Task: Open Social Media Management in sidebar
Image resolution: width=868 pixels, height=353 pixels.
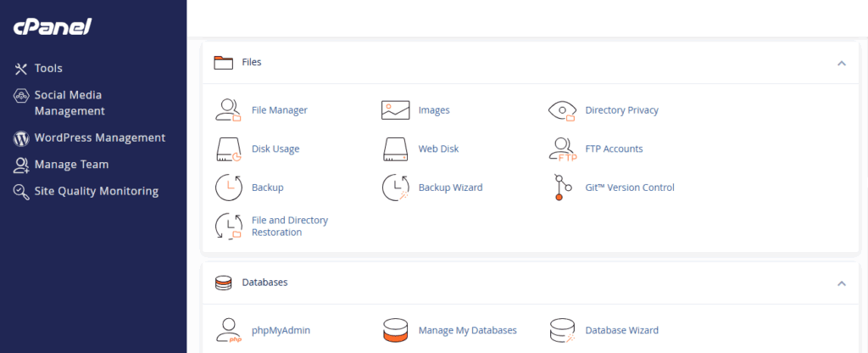Action: coord(69,103)
